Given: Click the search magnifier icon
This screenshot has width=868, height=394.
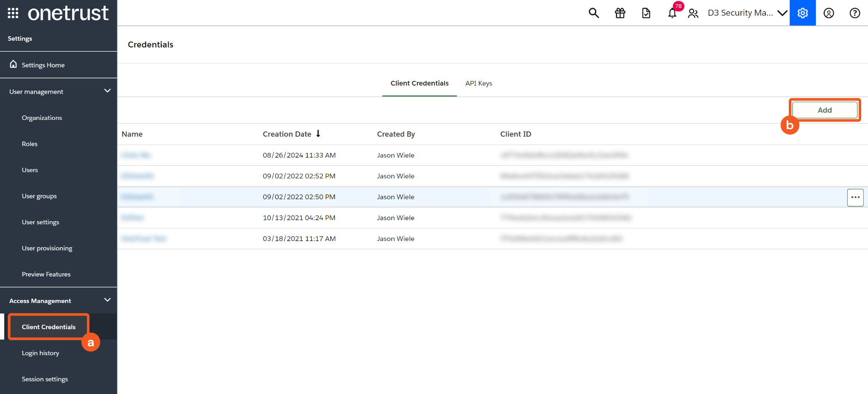Looking at the screenshot, I should coord(594,13).
